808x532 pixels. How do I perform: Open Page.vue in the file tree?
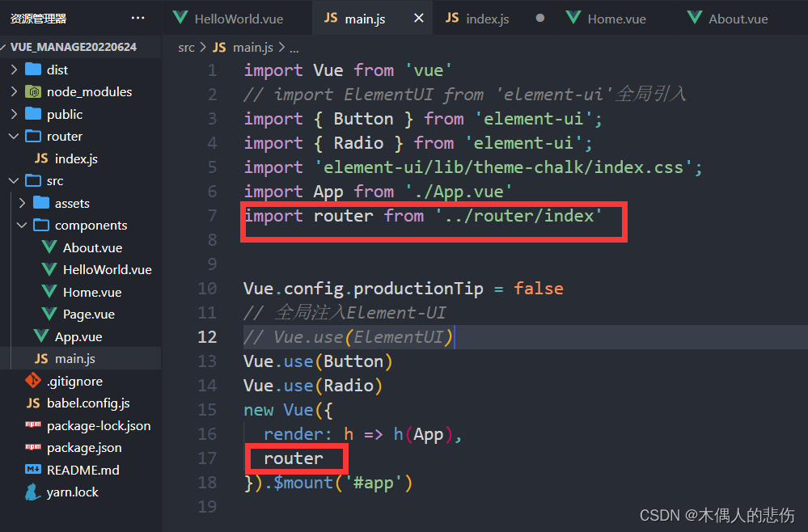coord(88,314)
